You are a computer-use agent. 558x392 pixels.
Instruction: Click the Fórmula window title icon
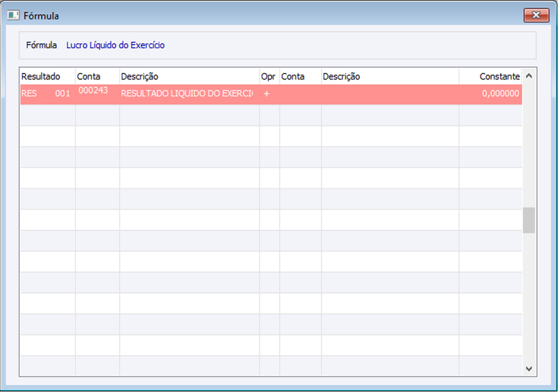tap(13, 15)
